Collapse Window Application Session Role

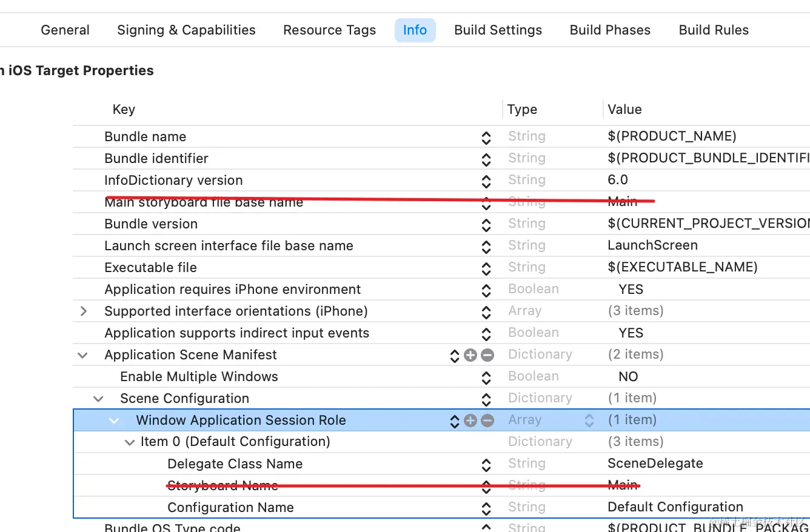tap(114, 421)
